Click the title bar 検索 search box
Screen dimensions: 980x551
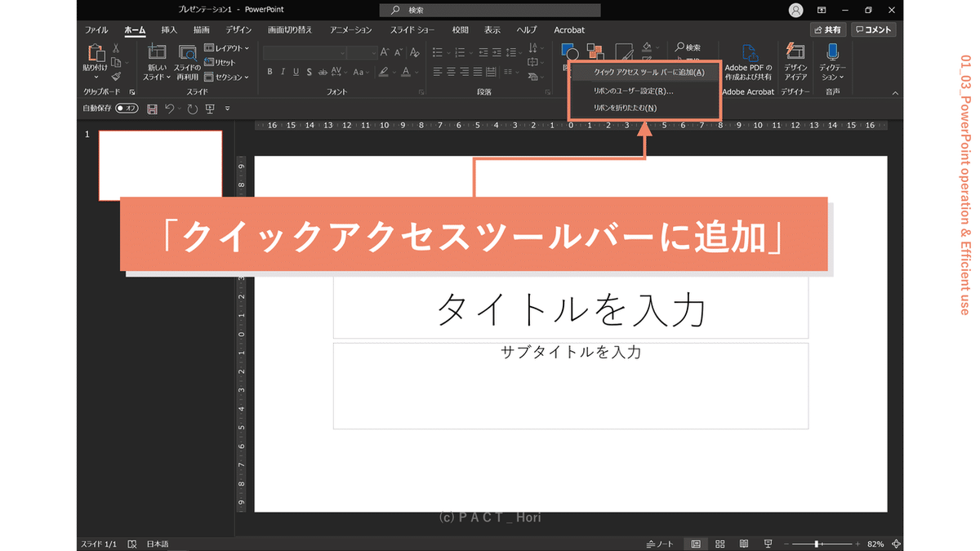(x=490, y=10)
